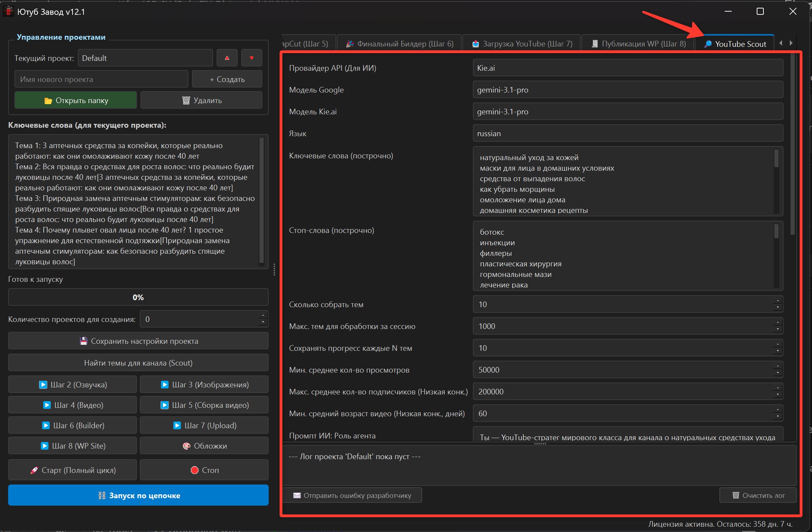The height and width of the screenshot is (532, 812).
Task: Click the red down arrow beside Текущий проект
Action: click(x=252, y=58)
